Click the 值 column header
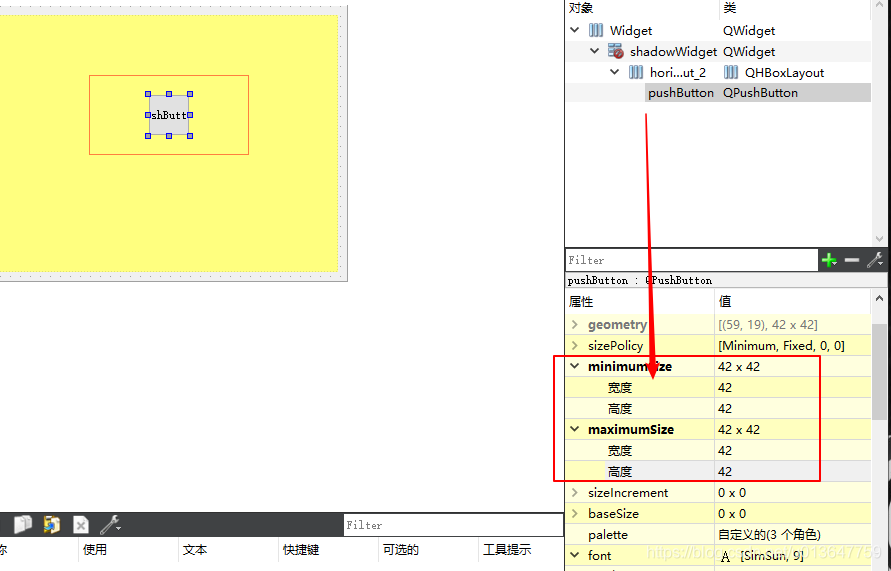Screen dimensions: 891x571 pyautogui.click(x=725, y=301)
